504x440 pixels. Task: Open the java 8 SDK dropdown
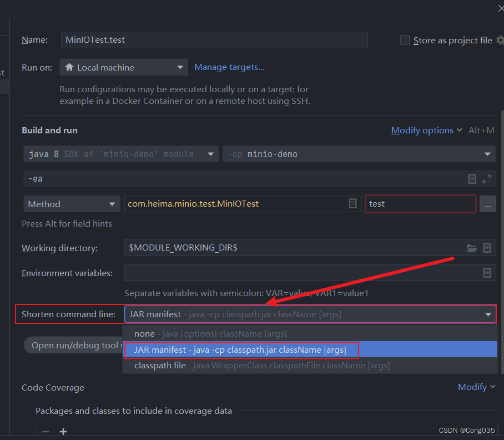(210, 154)
